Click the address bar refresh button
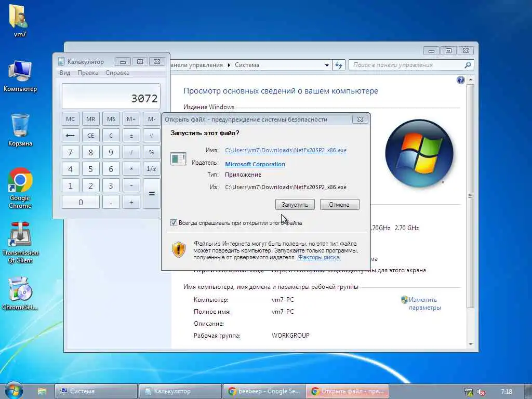 [339, 65]
